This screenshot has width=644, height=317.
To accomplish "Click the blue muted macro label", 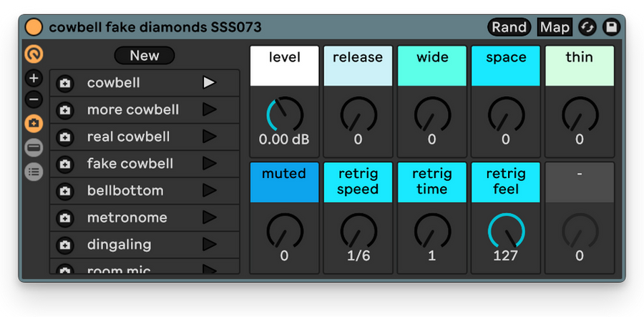I will click(x=284, y=182).
